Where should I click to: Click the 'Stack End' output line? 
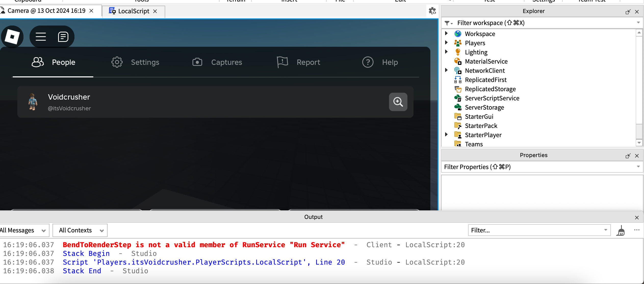82,271
